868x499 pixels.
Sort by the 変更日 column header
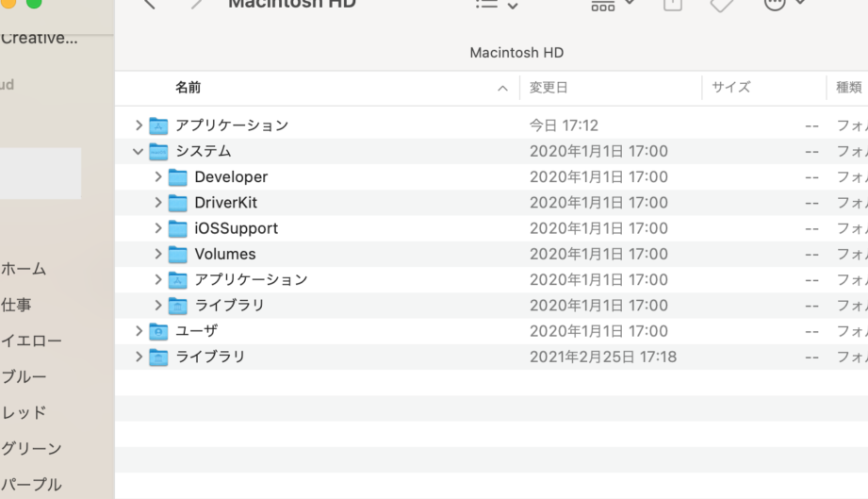point(549,88)
